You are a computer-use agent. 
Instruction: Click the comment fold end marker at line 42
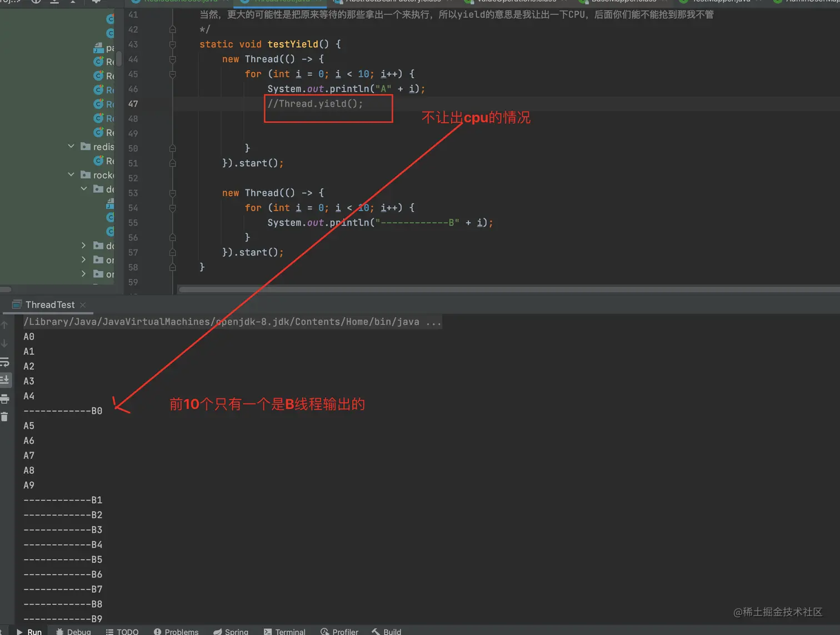pos(173,29)
